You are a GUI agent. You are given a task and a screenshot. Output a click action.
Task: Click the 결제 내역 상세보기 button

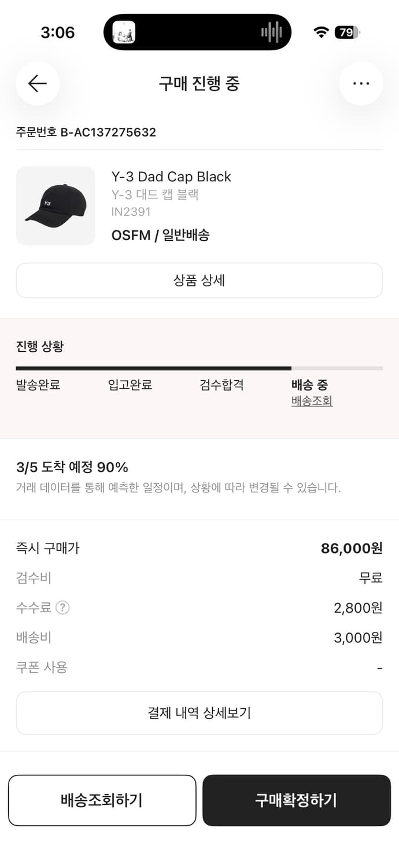(x=199, y=713)
